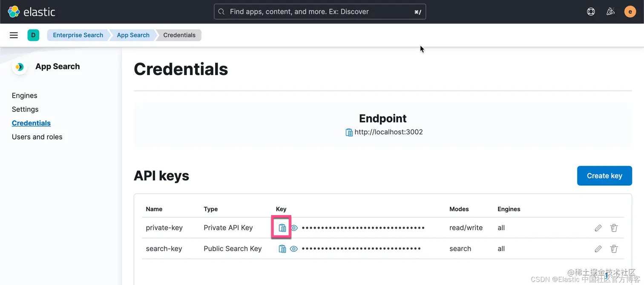Toggle the hamburger navigation menu
This screenshot has height=285, width=644.
[14, 35]
